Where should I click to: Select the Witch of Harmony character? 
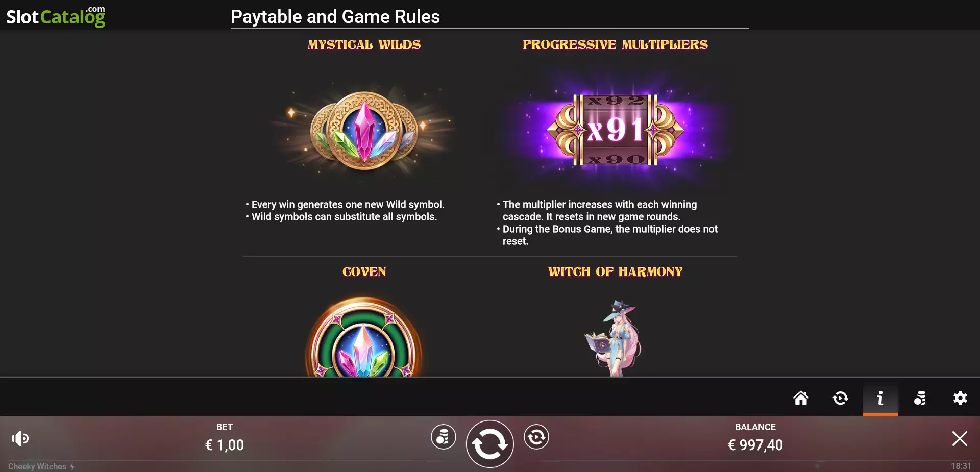click(x=614, y=338)
